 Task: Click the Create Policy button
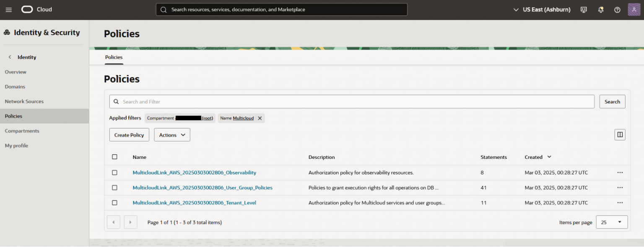(x=129, y=135)
